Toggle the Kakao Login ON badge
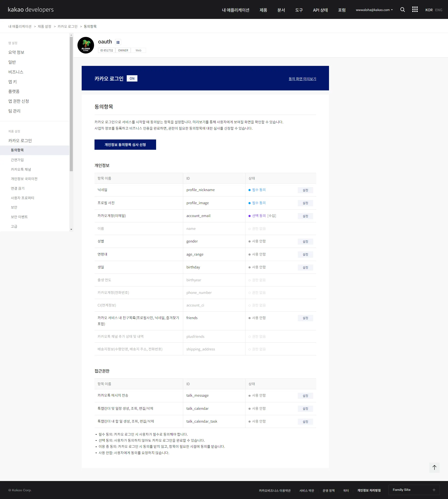The width and height of the screenshot is (448, 499). tap(132, 78)
